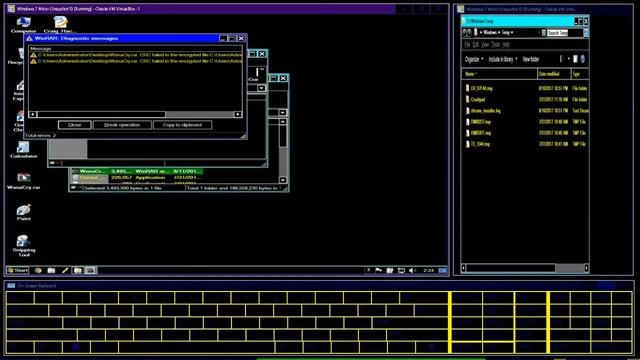
Task: Open the view options dropdown arrow
Action: (x=568, y=59)
